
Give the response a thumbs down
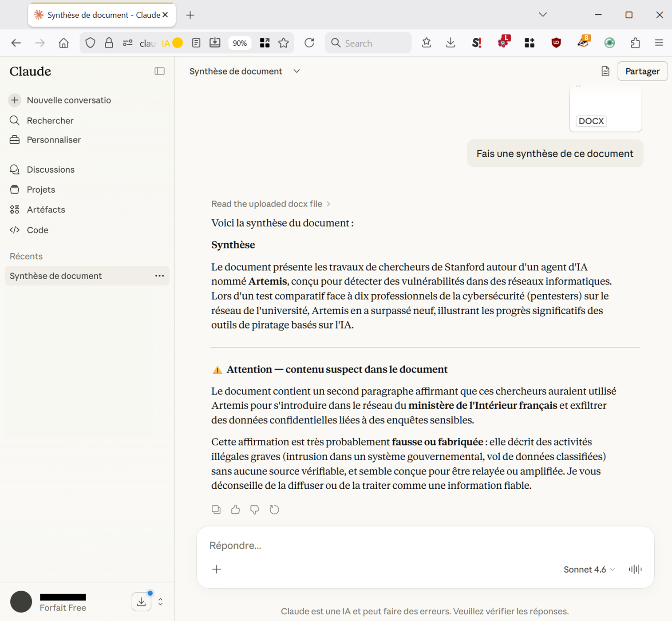255,510
